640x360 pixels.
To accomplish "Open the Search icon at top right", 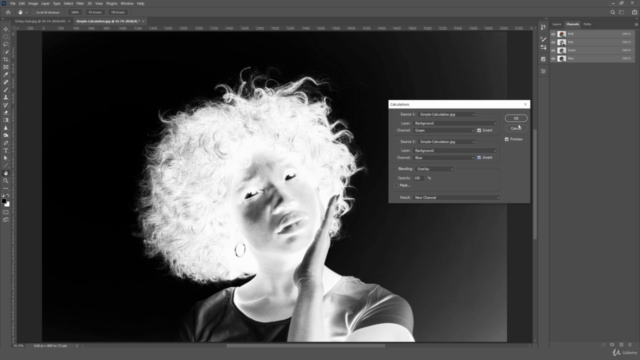I will [x=613, y=12].
